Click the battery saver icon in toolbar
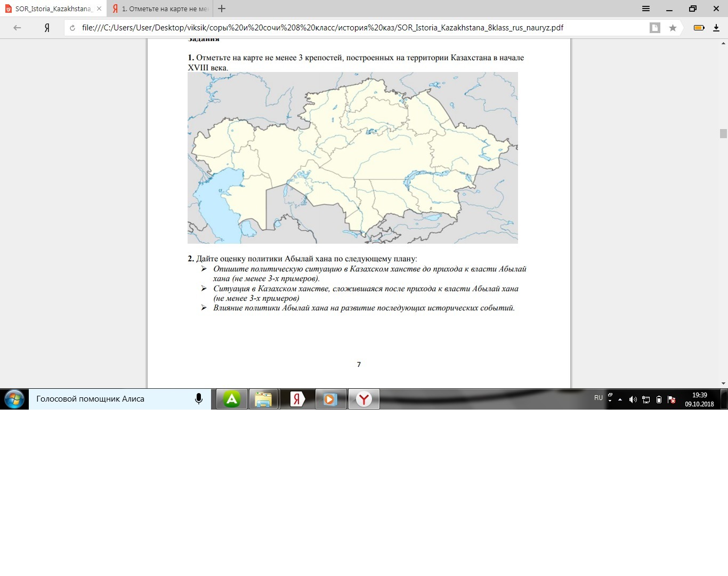Viewport: 728px width, 576px height. 699,28
